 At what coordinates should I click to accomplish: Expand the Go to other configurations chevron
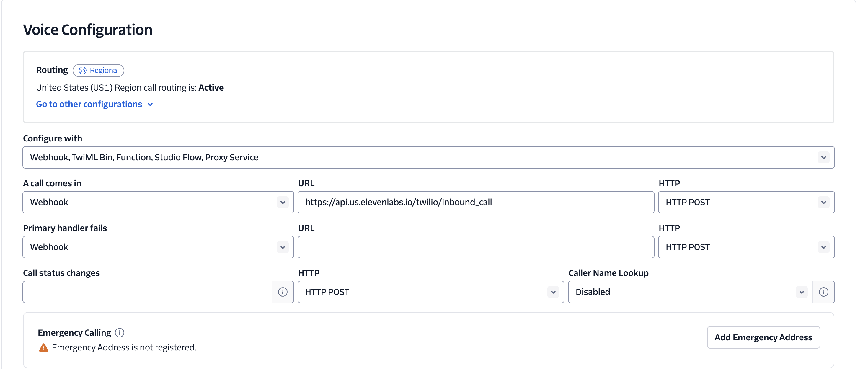pyautogui.click(x=150, y=105)
